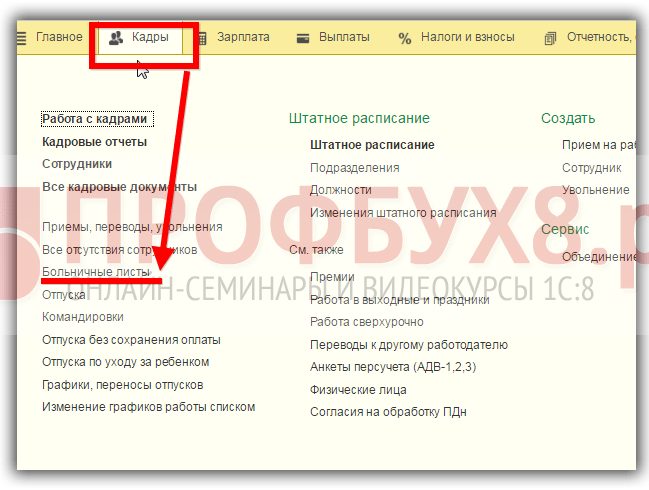Open Командировки
The width and height of the screenshot is (649, 490).
tap(83, 317)
